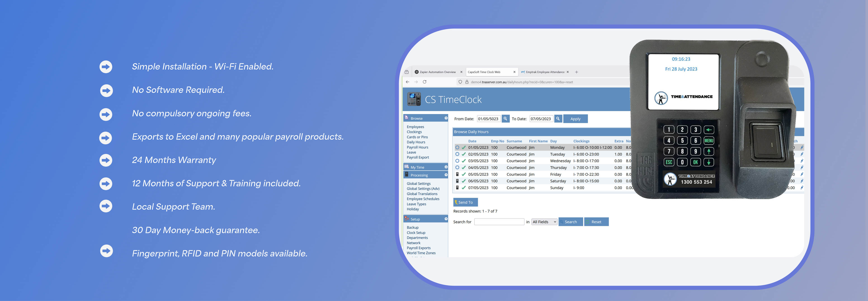Click edit pencil for the 01/05/2023 row
This screenshot has height=301, width=868.
coord(802,147)
